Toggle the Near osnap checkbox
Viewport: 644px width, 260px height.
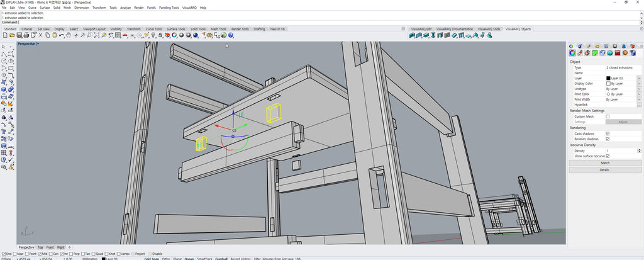[15, 254]
